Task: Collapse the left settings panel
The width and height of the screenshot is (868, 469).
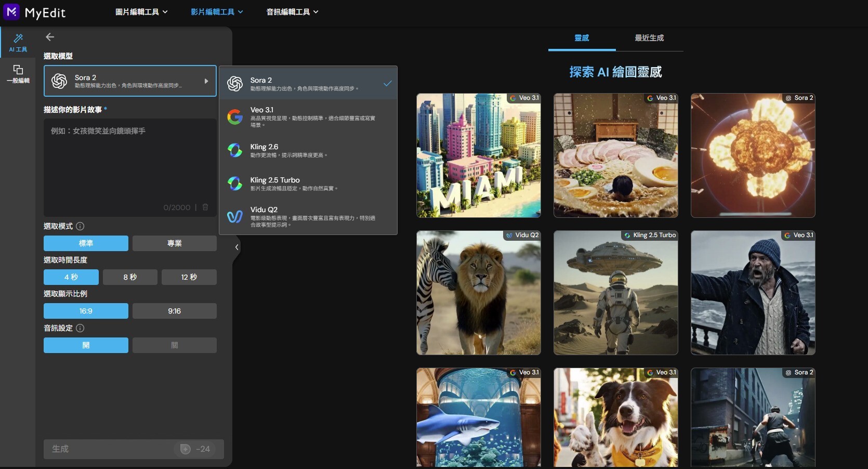Action: [x=236, y=247]
